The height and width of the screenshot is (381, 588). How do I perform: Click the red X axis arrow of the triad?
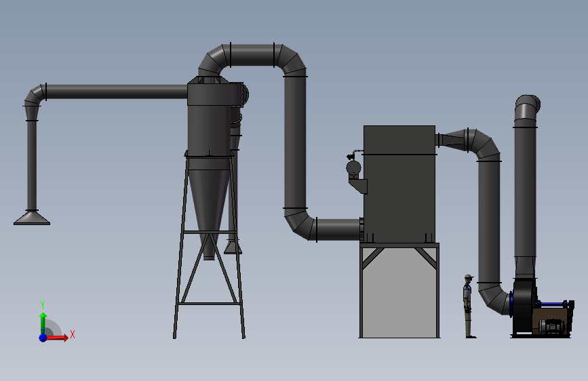58,338
